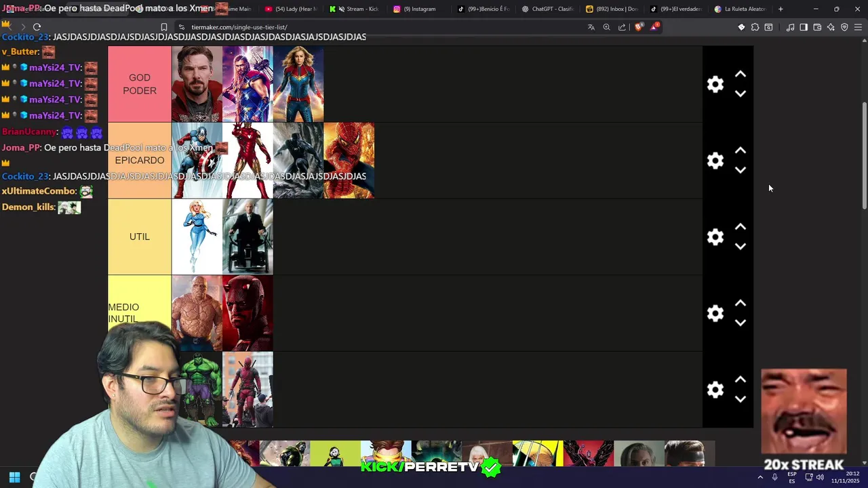Click the translate page icon in address bar
The height and width of the screenshot is (488, 868).
591,27
